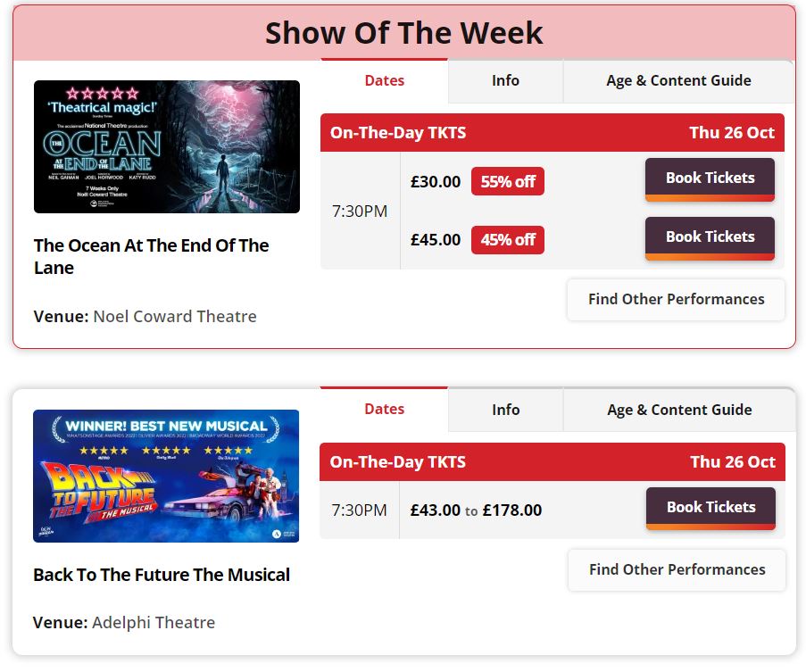Image resolution: width=806 pixels, height=672 pixels.
Task: Click the Back To The Future poster image
Action: tap(166, 476)
